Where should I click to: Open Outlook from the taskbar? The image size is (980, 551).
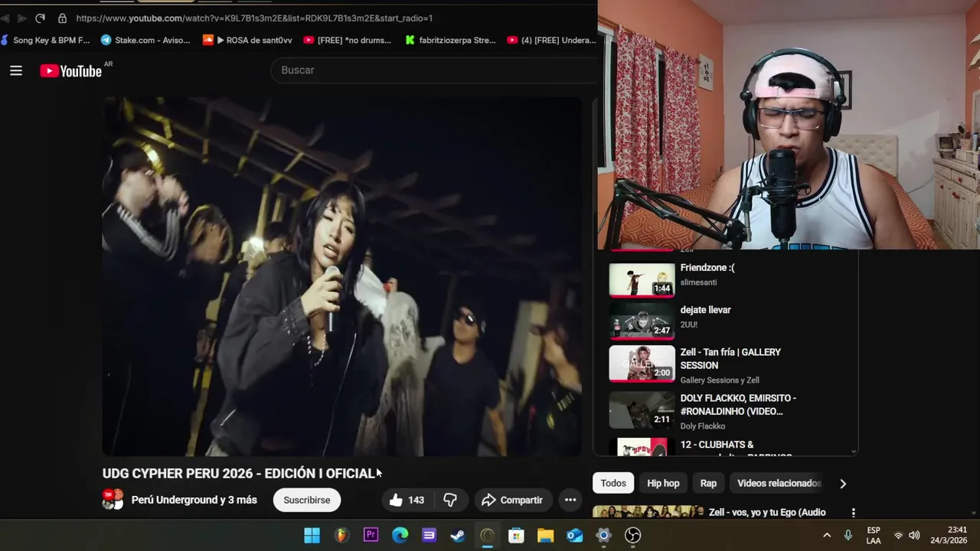(574, 535)
